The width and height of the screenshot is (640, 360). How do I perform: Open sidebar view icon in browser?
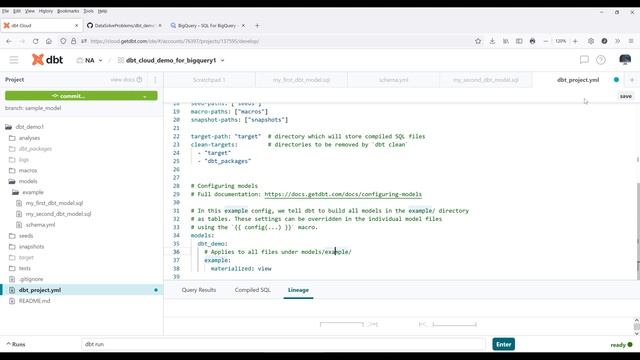(519, 41)
